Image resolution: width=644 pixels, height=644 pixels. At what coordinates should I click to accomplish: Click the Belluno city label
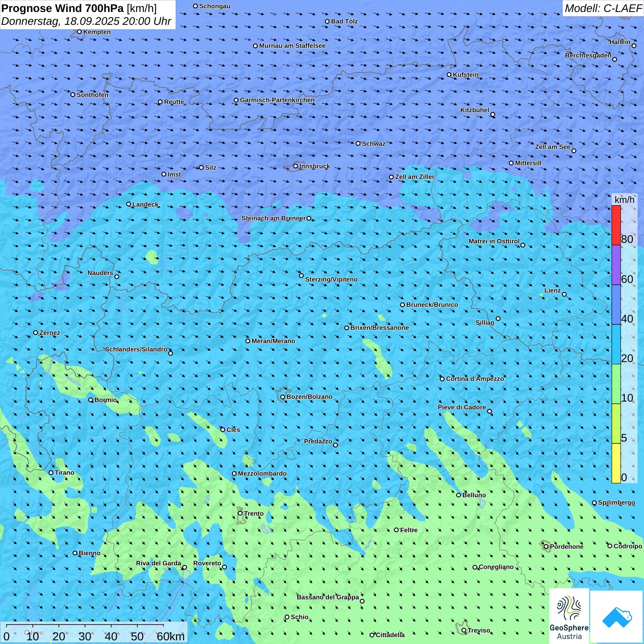click(474, 495)
